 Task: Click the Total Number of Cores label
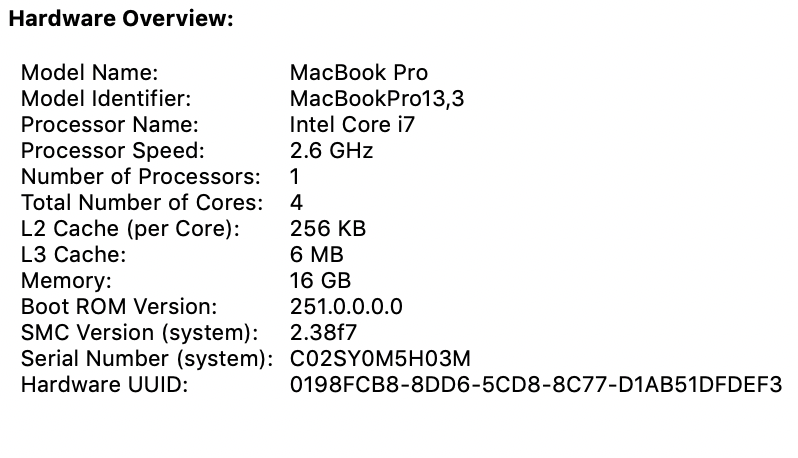(x=141, y=203)
